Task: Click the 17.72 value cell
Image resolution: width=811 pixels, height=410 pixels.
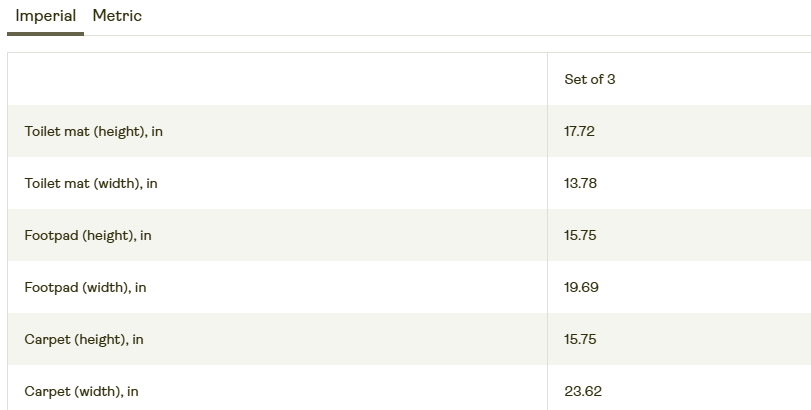Action: tap(579, 131)
